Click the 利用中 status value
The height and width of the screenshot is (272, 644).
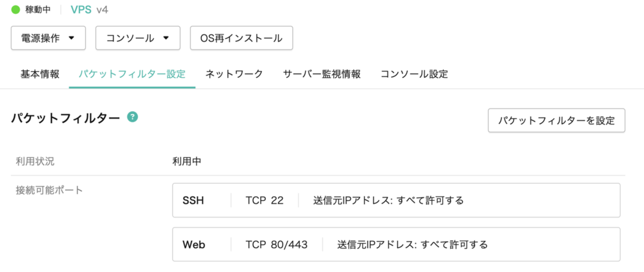[x=187, y=161]
